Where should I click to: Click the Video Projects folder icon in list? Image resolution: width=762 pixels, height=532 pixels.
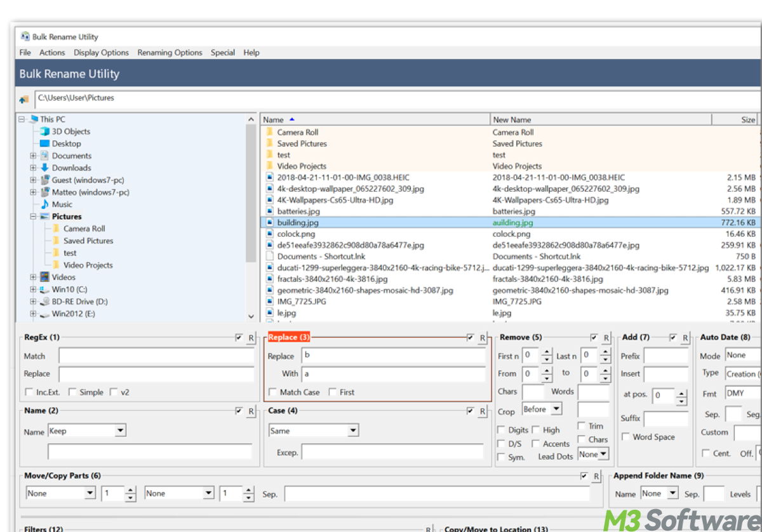click(269, 166)
